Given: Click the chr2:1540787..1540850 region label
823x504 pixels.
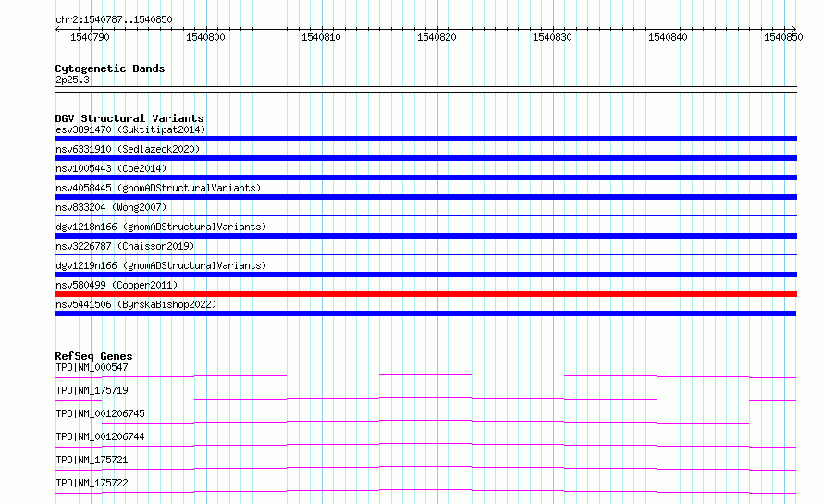Looking at the screenshot, I should pyautogui.click(x=114, y=19).
